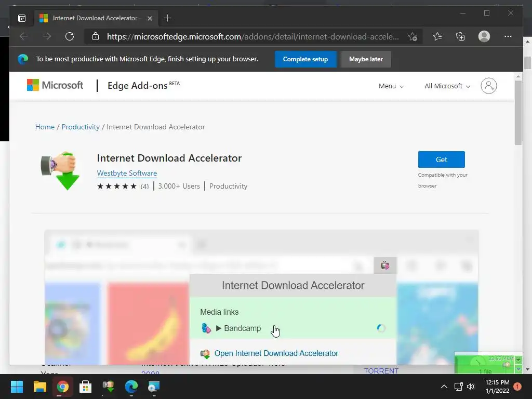The image size is (532, 399).
Task: Click the green download speed widget
Action: pos(488,363)
